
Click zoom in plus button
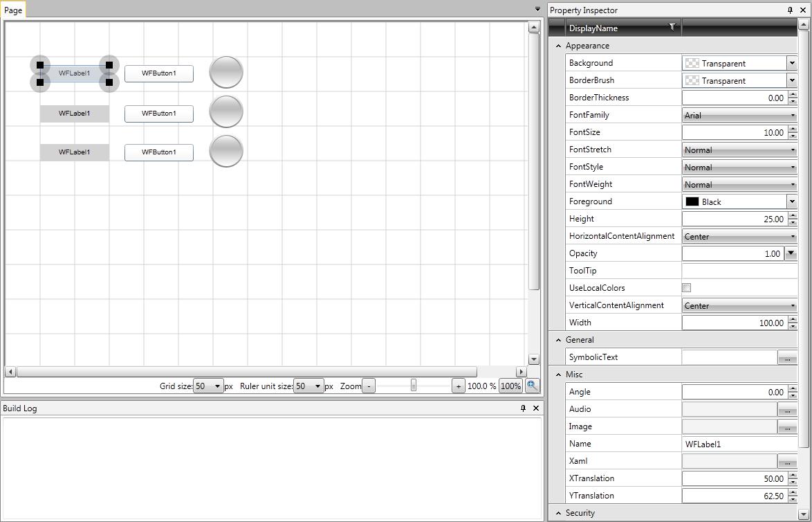coord(458,386)
